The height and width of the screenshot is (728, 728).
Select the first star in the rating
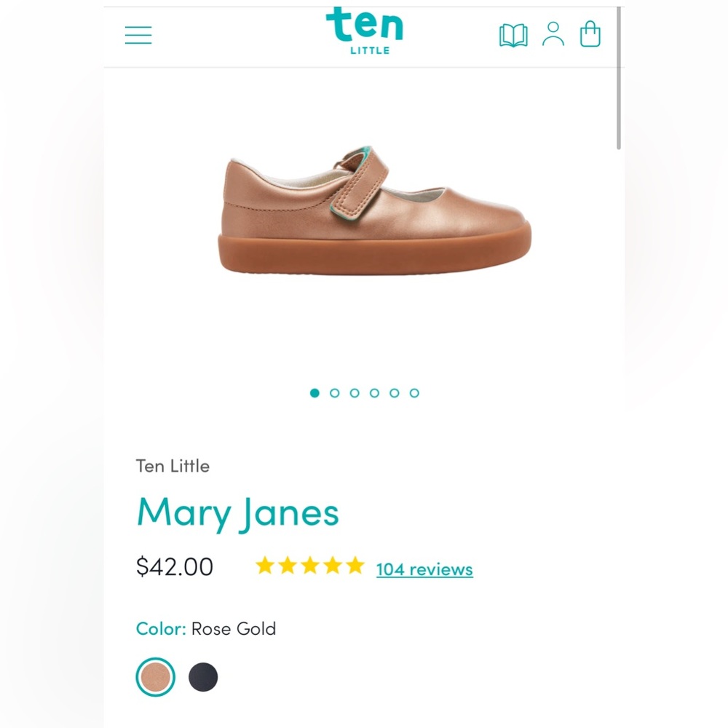click(x=265, y=566)
